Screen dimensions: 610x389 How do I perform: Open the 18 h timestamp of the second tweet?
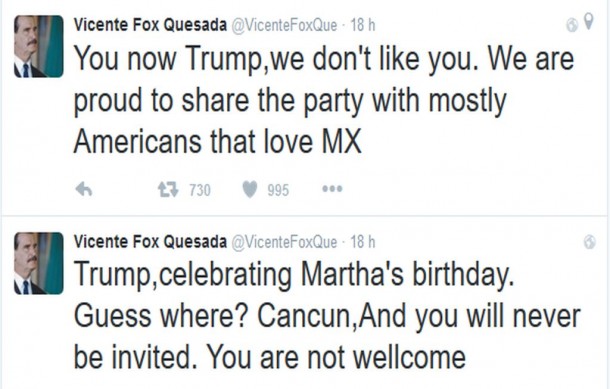click(x=363, y=242)
